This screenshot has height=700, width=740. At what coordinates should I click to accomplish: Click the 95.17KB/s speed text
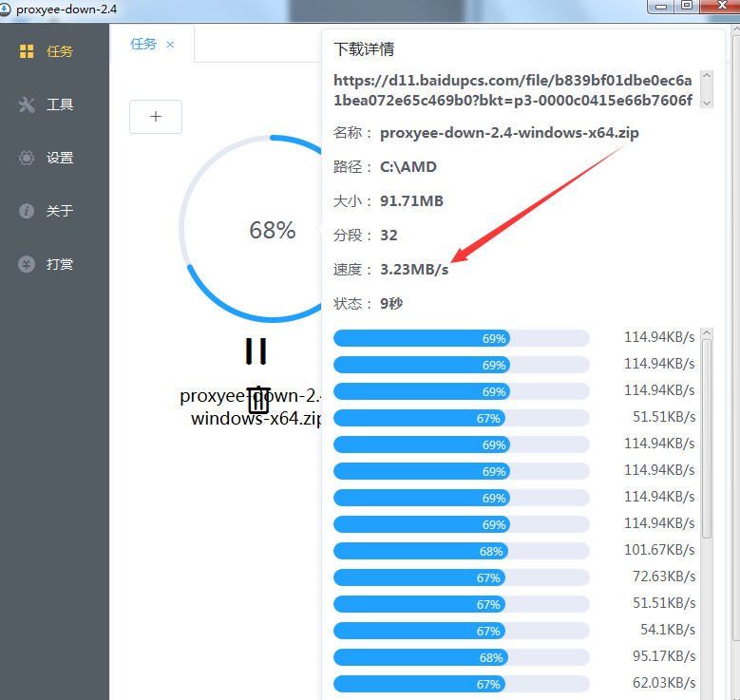click(x=664, y=656)
